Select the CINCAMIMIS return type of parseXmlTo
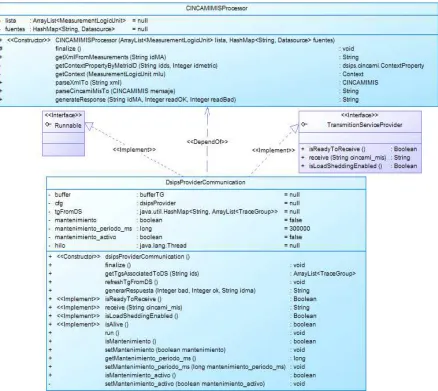The height and width of the screenshot is (391, 438). pyautogui.click(x=360, y=83)
